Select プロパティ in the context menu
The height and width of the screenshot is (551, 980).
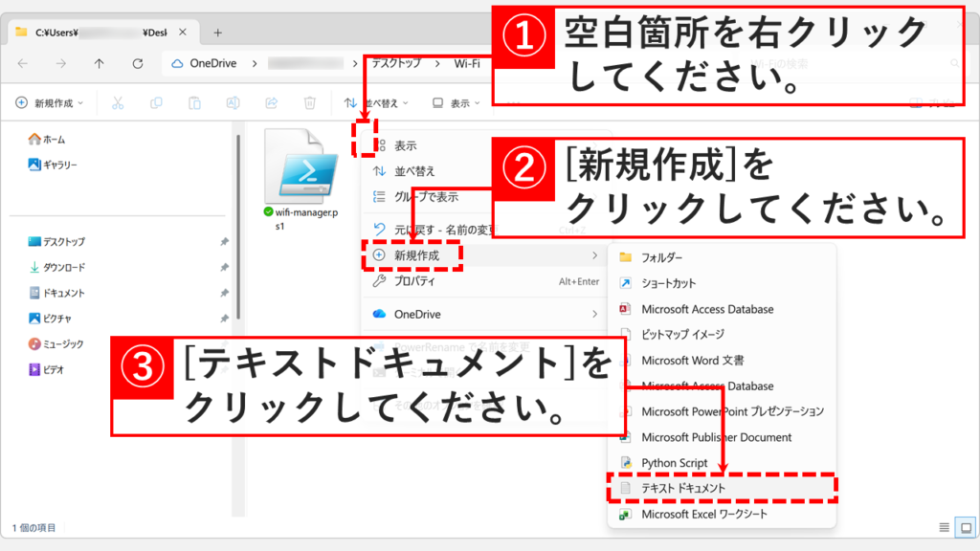(417, 282)
